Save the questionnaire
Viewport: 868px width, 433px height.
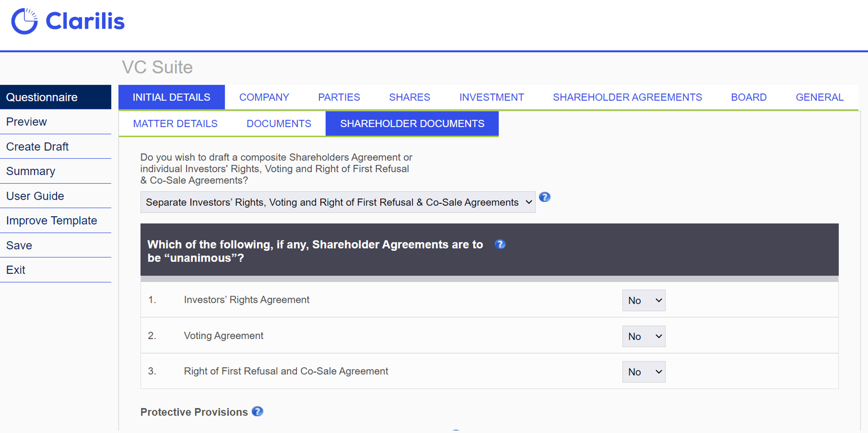pyautogui.click(x=19, y=245)
